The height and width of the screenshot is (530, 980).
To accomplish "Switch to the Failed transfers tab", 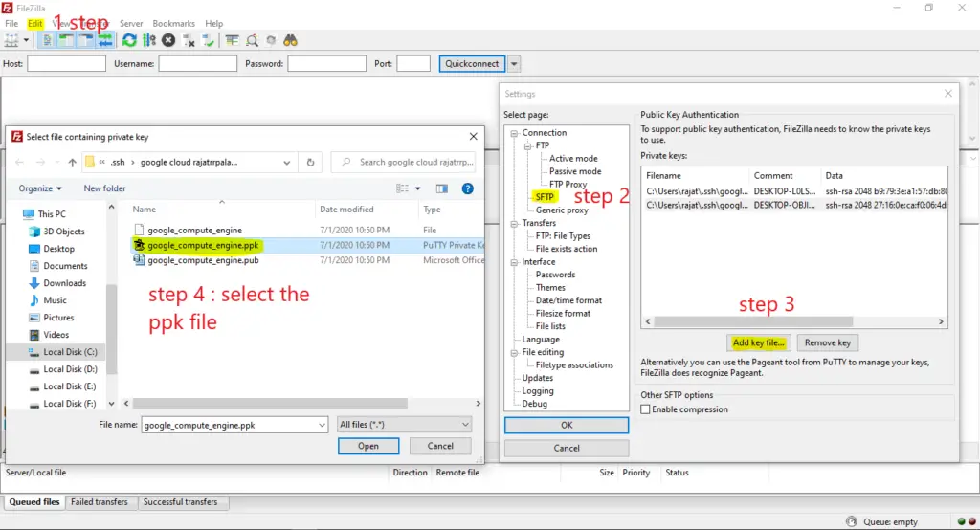I will [x=100, y=502].
